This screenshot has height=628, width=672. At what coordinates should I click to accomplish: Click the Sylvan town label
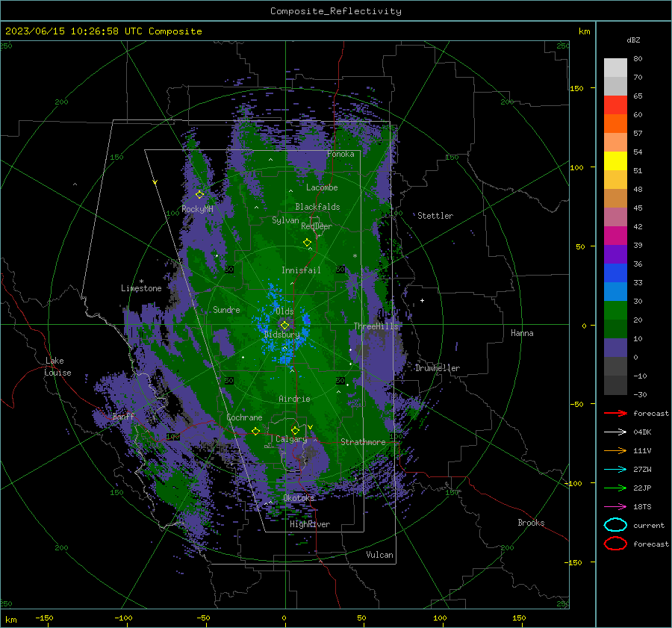tap(285, 220)
